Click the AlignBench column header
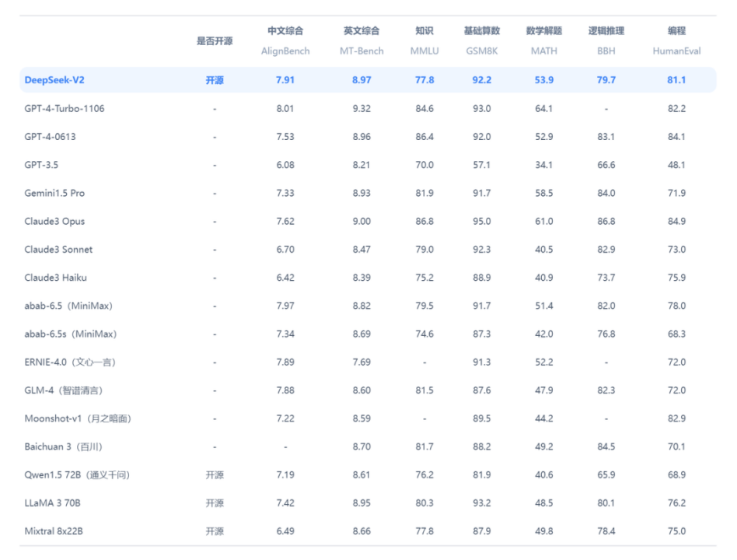This screenshot has height=560, width=737. (285, 51)
